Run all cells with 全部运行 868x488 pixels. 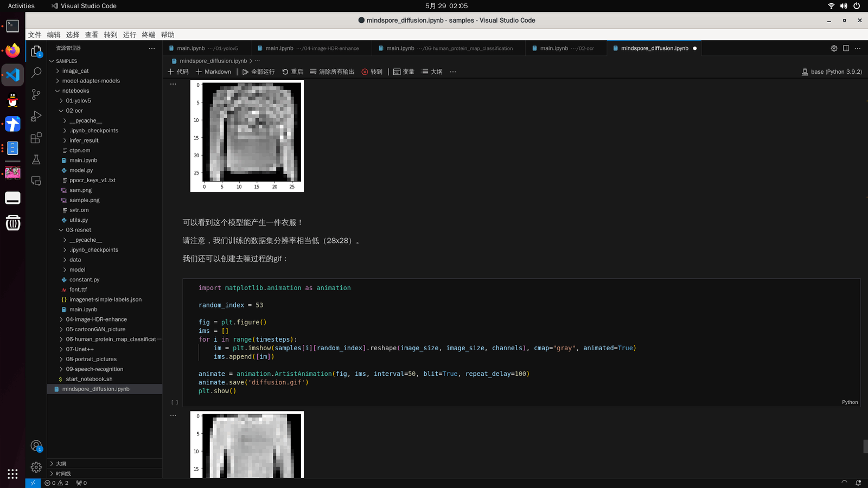(259, 72)
